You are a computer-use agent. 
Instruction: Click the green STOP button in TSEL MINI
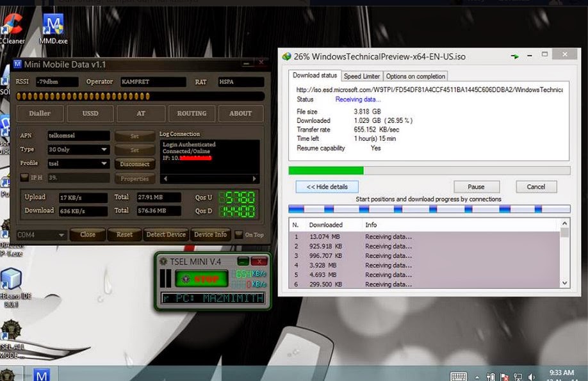201,279
